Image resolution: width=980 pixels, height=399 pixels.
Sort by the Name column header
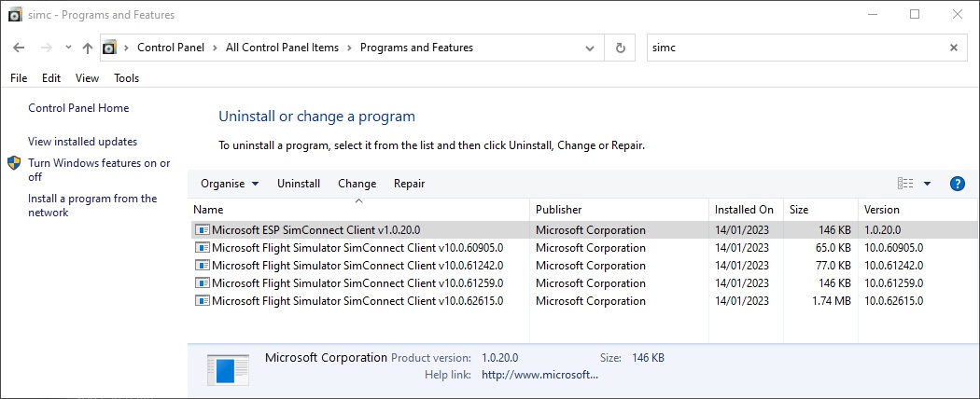(359, 210)
